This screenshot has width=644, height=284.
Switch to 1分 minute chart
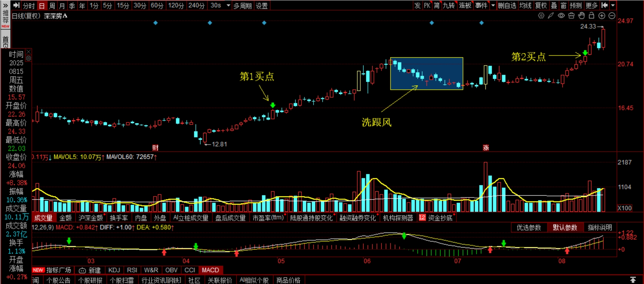tap(94, 5)
